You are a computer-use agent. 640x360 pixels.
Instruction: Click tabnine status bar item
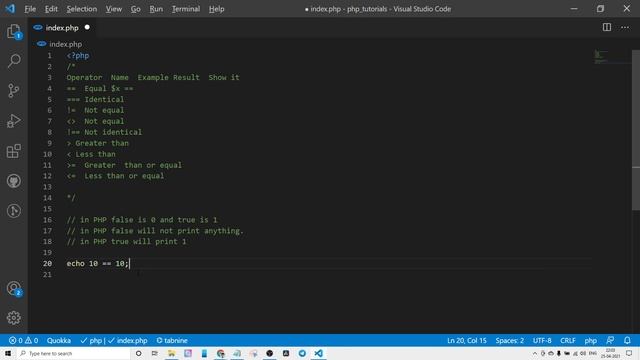pos(172,340)
